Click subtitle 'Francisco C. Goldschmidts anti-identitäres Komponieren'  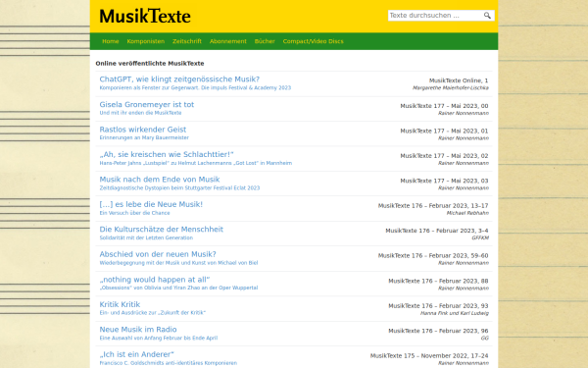pyautogui.click(x=168, y=363)
